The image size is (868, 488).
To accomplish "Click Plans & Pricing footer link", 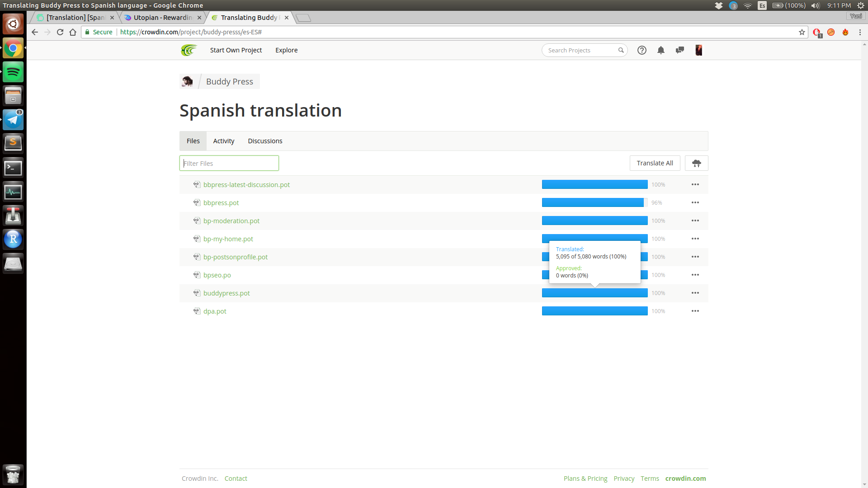I will (585, 479).
